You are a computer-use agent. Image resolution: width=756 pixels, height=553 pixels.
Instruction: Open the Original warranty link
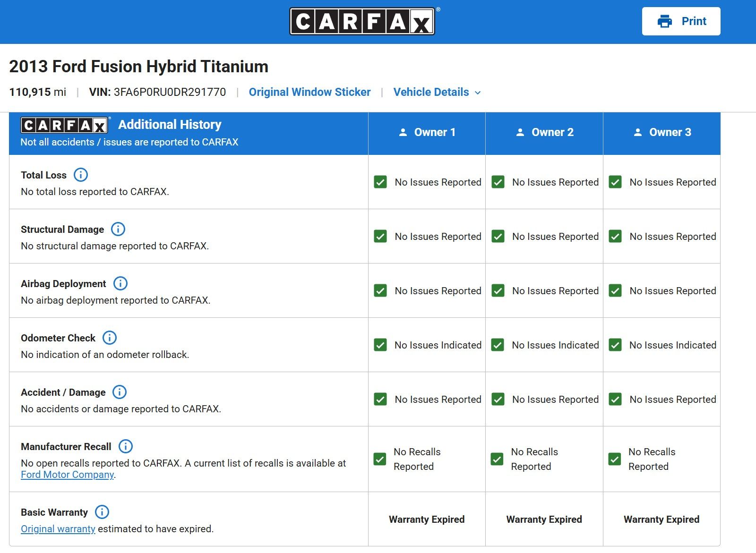[58, 529]
